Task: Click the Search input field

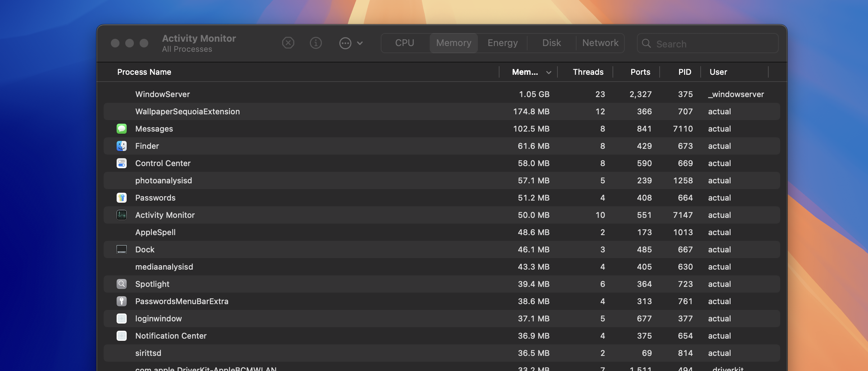Action: (708, 43)
